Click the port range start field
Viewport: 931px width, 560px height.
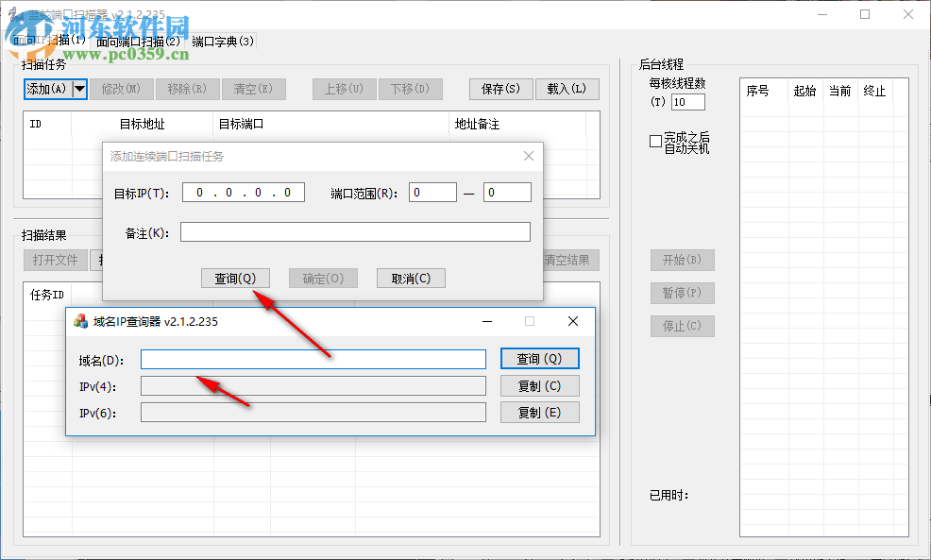point(432,193)
